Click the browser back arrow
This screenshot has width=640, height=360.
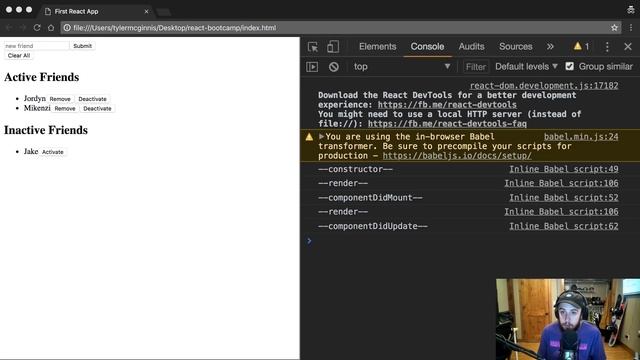pos(9,28)
